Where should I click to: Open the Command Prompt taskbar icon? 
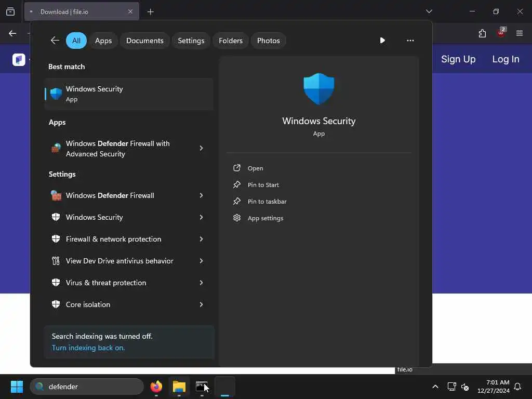point(202,387)
